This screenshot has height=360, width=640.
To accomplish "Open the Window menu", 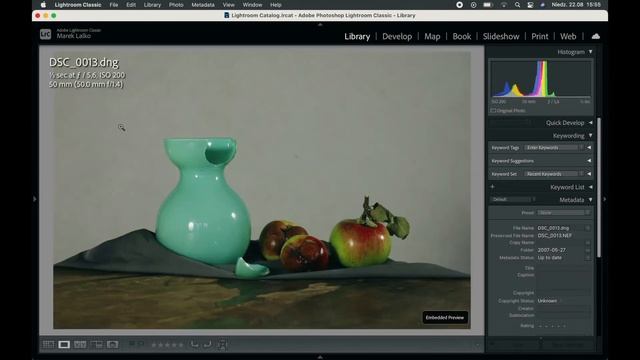I will (252, 5).
